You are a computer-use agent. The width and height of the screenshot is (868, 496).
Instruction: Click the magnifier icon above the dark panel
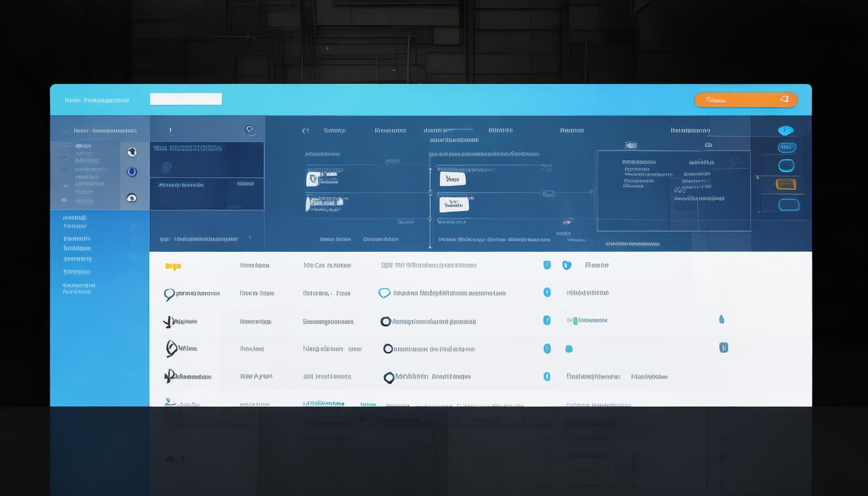click(x=250, y=130)
